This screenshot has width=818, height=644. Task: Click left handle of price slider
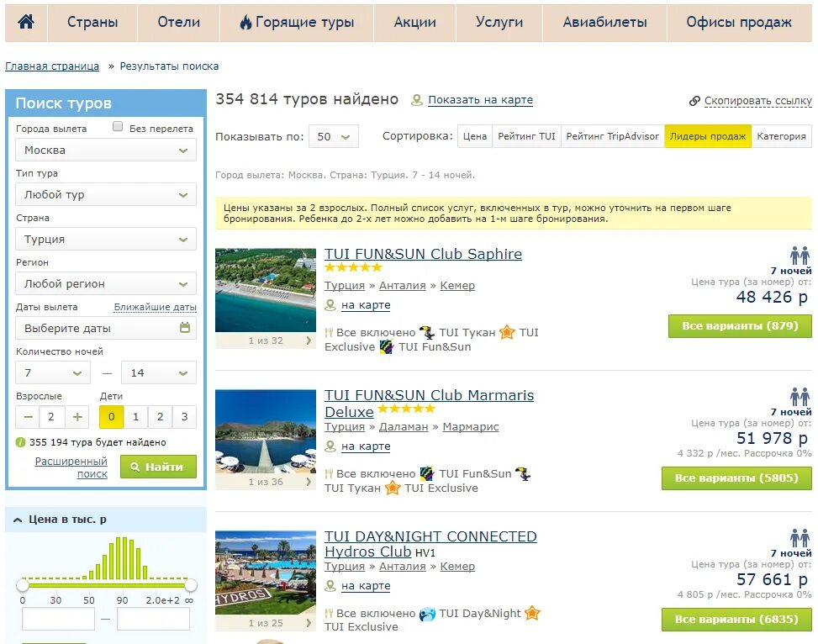(x=23, y=585)
